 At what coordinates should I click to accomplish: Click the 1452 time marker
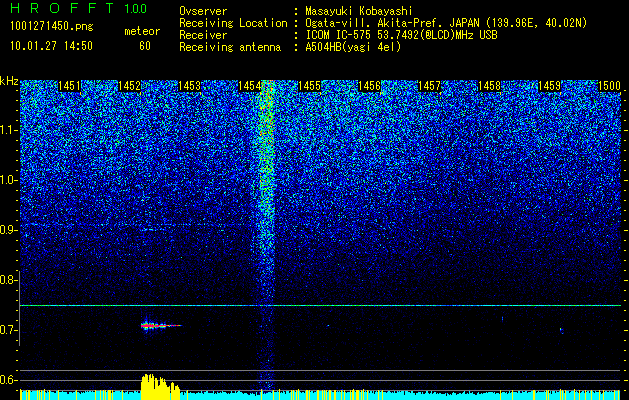[x=130, y=86]
